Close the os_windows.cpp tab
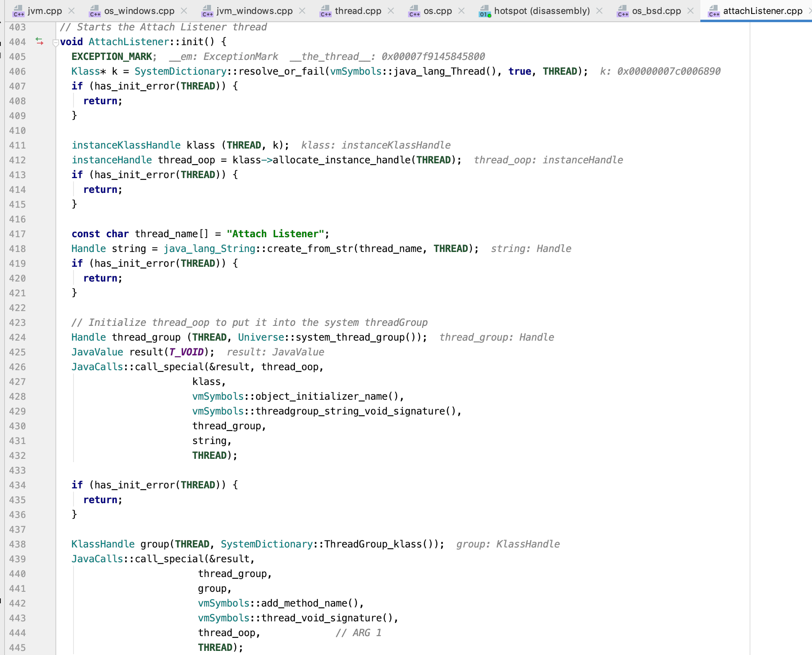This screenshot has height=655, width=812. 184,11
